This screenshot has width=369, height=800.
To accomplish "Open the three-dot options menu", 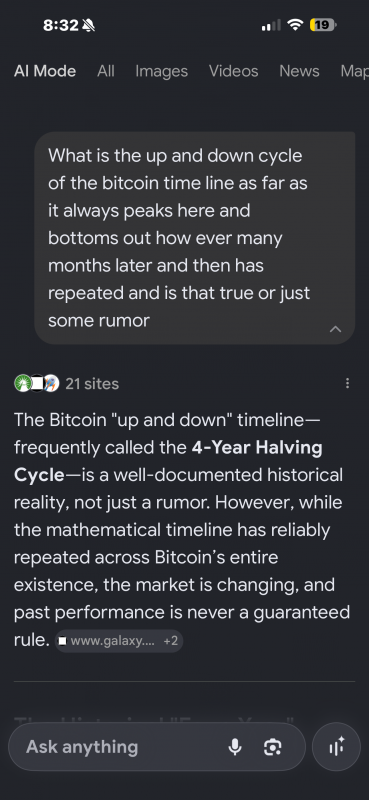I will pyautogui.click(x=348, y=383).
